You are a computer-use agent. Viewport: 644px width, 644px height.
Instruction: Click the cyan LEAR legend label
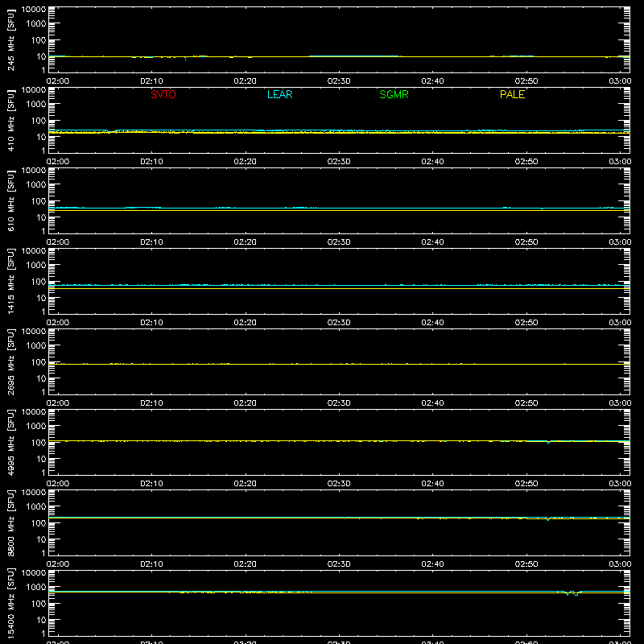[279, 94]
